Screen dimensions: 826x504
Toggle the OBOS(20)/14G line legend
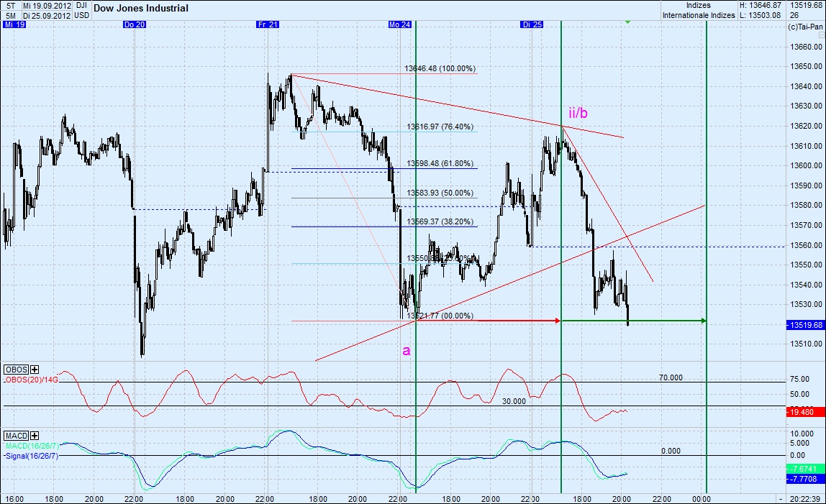click(32, 380)
